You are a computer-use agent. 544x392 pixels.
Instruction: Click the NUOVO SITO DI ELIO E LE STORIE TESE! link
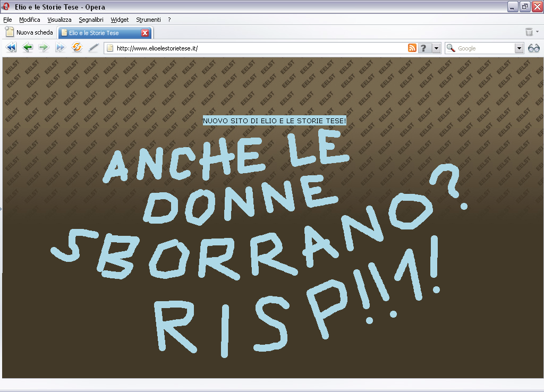[x=275, y=121]
